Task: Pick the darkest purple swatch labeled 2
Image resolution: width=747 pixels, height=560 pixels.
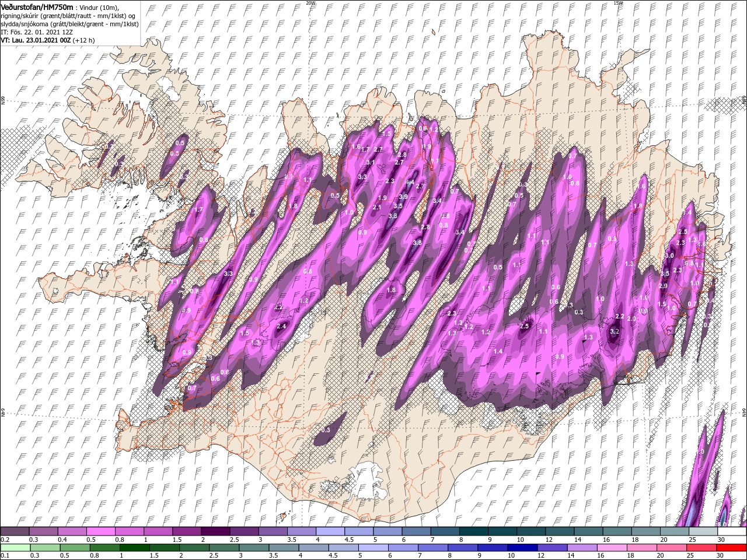Action: click(215, 531)
